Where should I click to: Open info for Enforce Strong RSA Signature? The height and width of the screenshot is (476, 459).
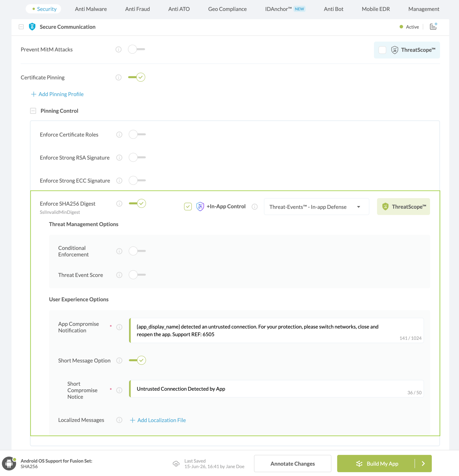[x=119, y=158]
